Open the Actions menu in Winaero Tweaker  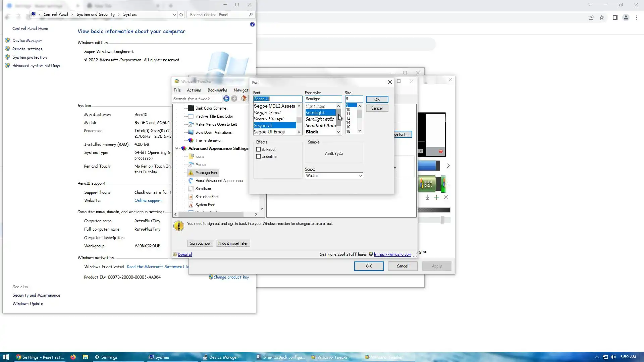194,90
